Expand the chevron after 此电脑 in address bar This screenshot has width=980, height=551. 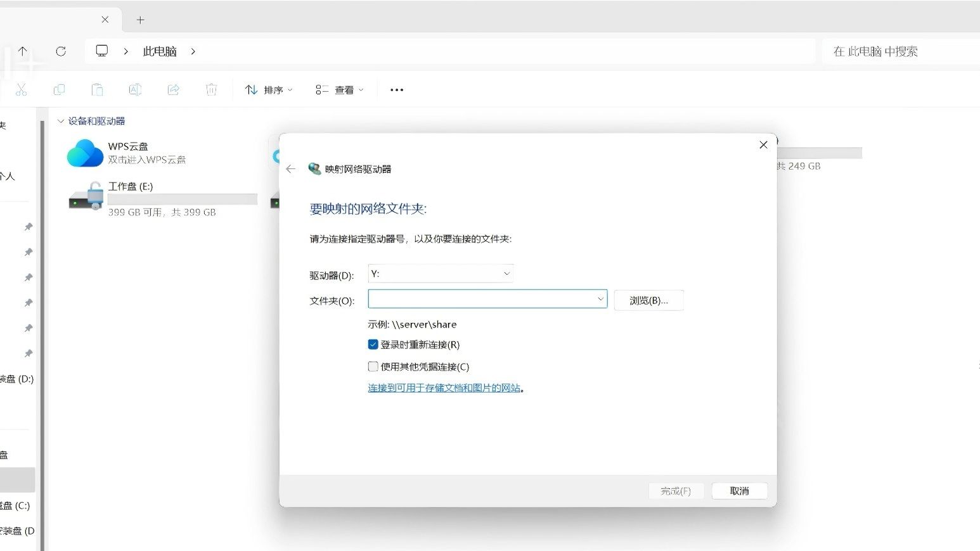tap(193, 51)
